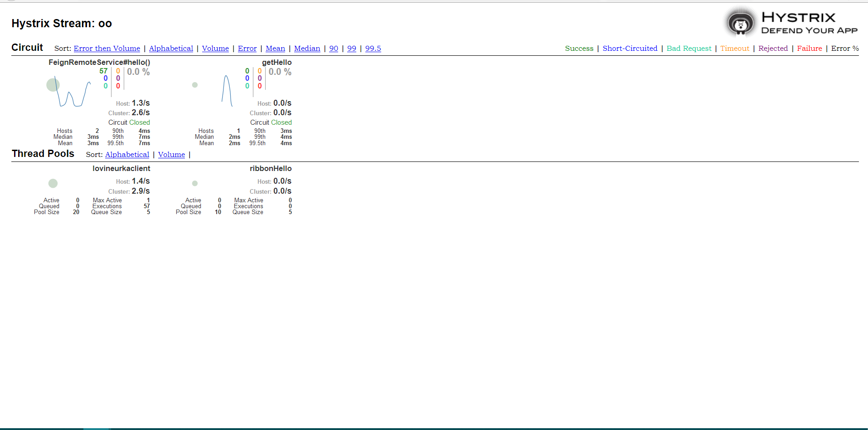Click the '99.5th' label under getHello

click(257, 143)
